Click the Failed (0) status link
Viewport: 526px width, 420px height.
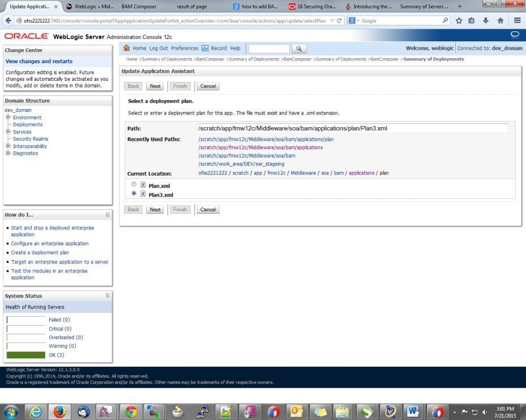pyautogui.click(x=59, y=320)
